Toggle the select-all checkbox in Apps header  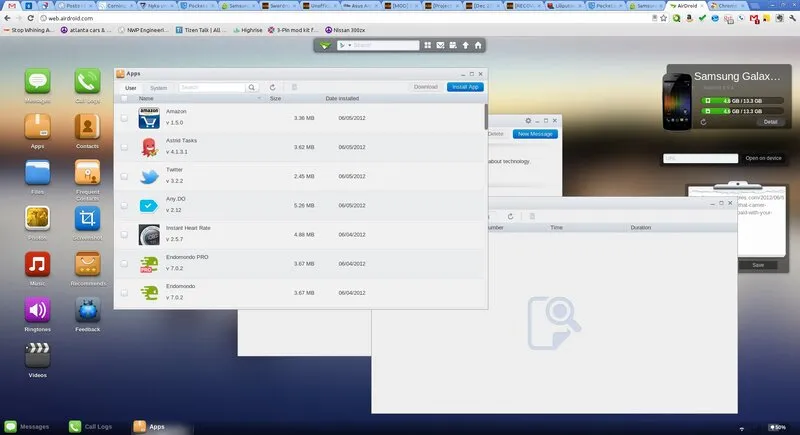(124, 98)
